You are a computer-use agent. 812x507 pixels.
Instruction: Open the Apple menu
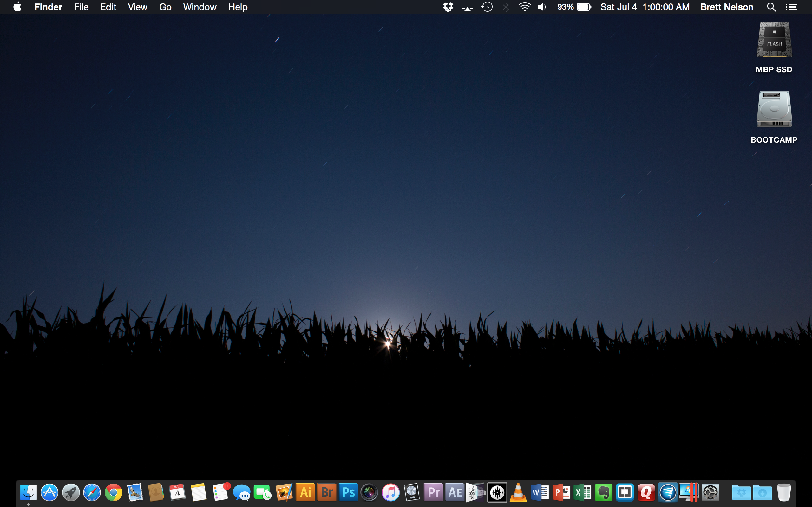(17, 7)
